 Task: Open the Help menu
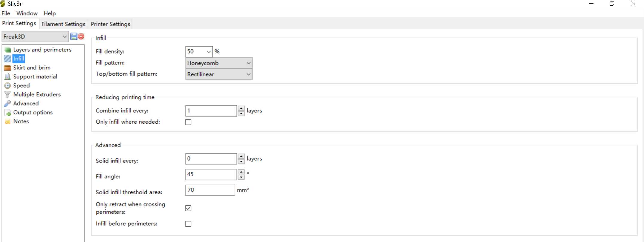pos(50,13)
